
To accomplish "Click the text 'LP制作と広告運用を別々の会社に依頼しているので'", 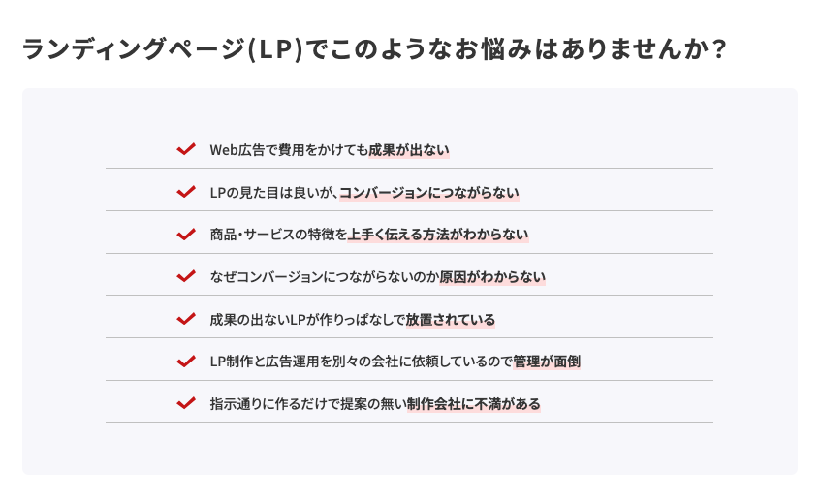I will pyautogui.click(x=361, y=362).
